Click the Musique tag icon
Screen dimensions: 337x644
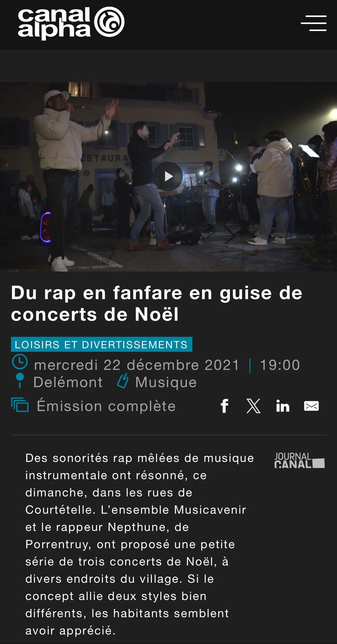[123, 381]
